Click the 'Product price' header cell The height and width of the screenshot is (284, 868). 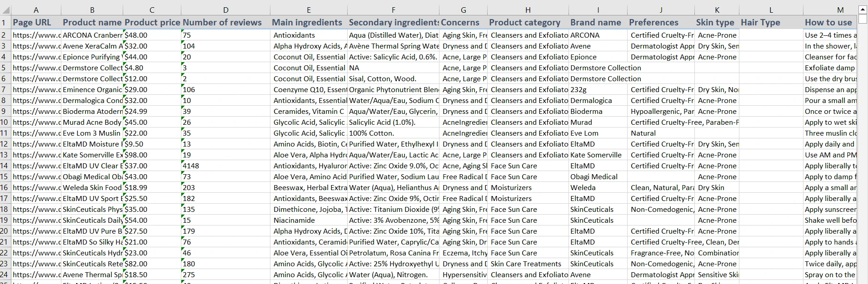[152, 22]
